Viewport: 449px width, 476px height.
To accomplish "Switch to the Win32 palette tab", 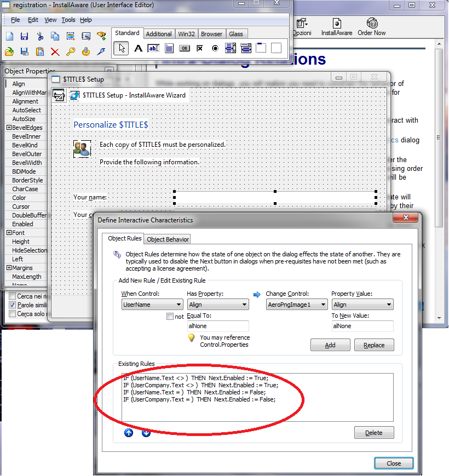I will (186, 34).
